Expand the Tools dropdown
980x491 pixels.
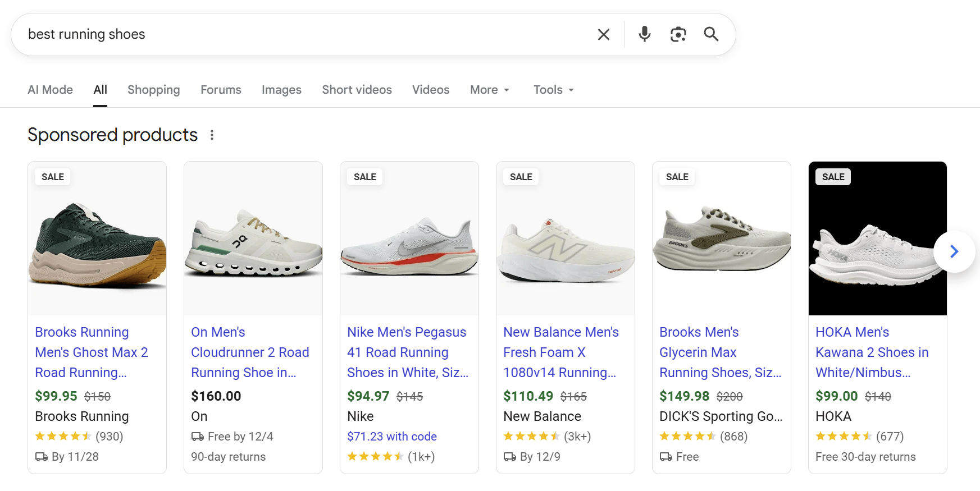pos(554,90)
